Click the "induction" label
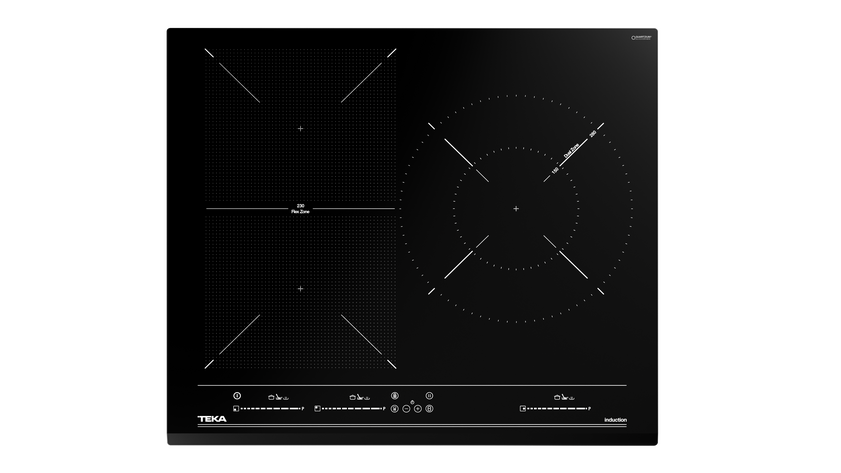Image resolution: width=841 pixels, height=473 pixels. [615, 420]
